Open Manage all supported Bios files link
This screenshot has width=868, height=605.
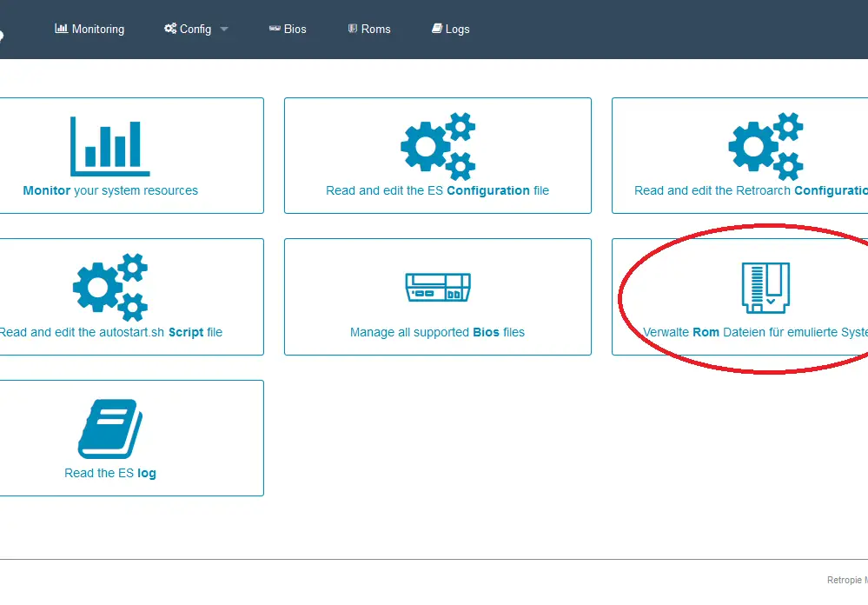pyautogui.click(x=437, y=332)
